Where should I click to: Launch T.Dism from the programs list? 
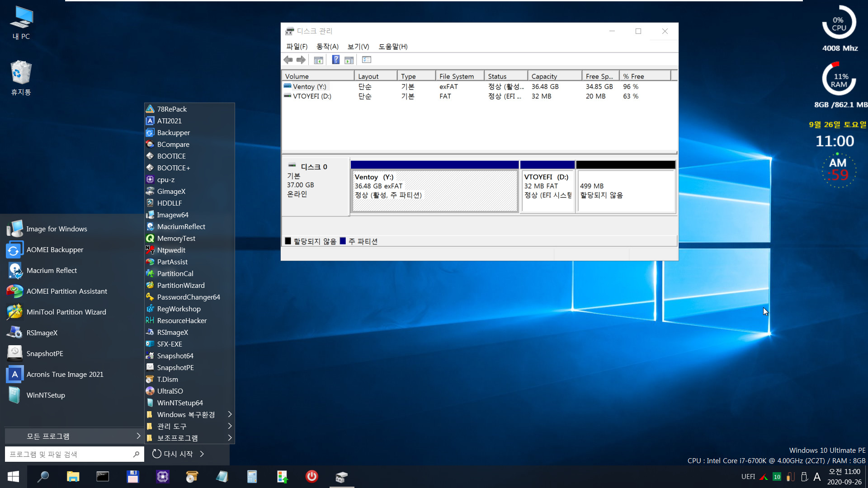click(x=189, y=379)
